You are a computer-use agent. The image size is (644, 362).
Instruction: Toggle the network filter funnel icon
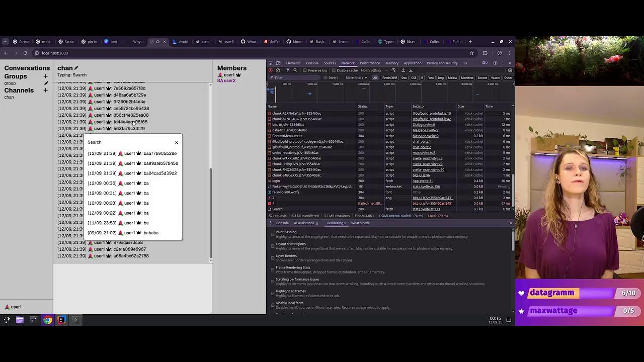click(x=287, y=70)
